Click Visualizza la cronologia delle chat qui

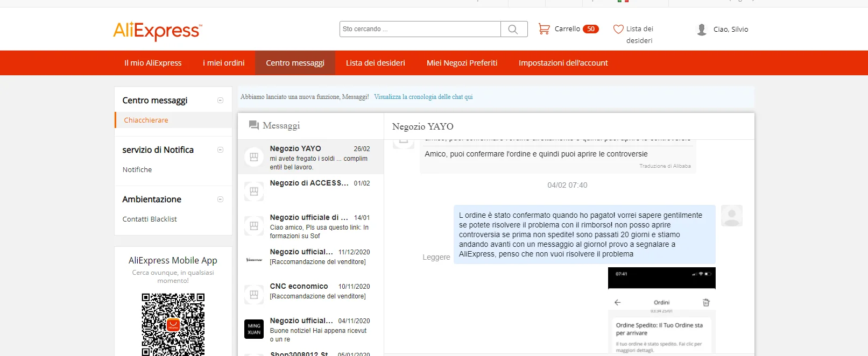424,97
